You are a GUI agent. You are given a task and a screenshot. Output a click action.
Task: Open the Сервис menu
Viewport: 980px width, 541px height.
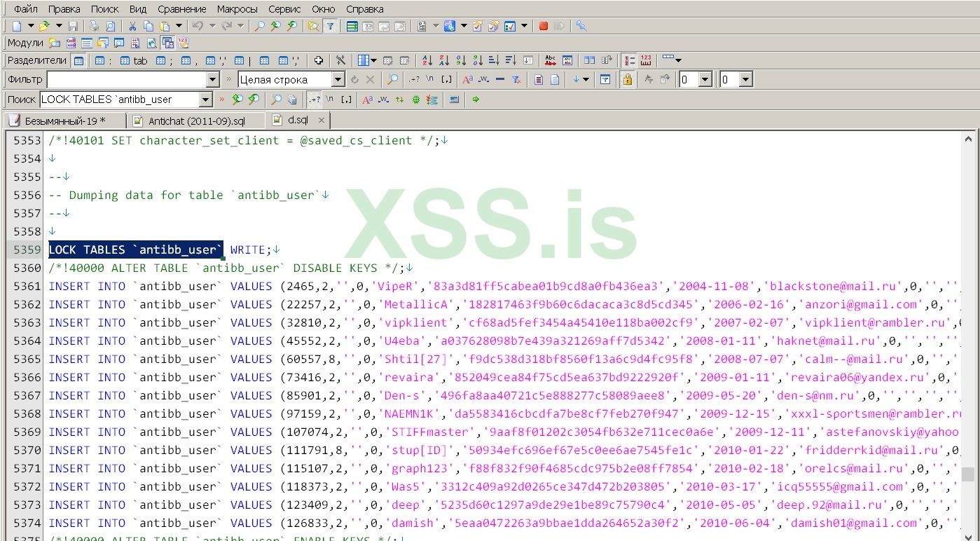coord(285,9)
